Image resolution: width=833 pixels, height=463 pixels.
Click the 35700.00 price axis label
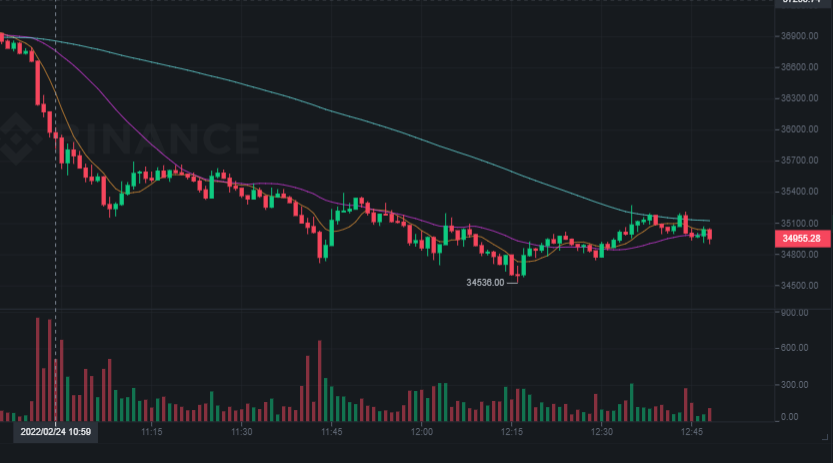point(800,160)
